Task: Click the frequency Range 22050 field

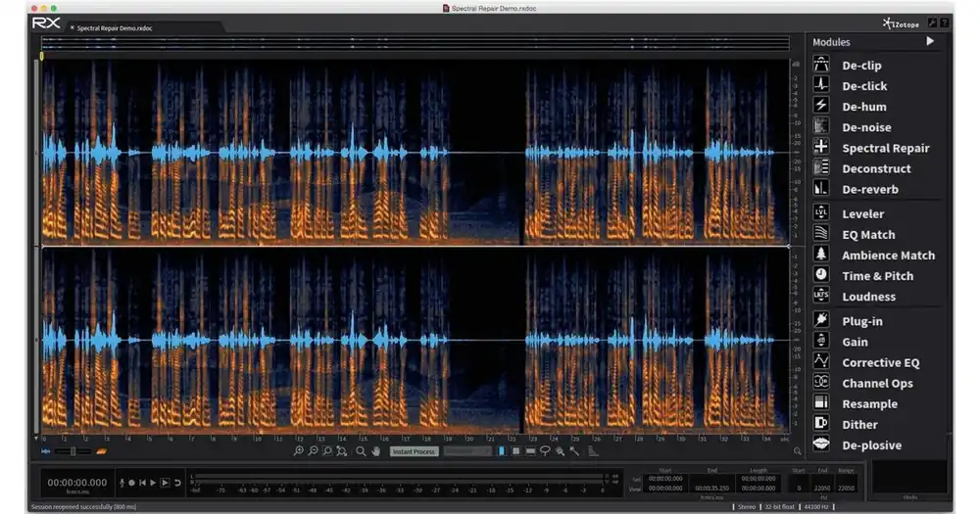Action: 847,489
